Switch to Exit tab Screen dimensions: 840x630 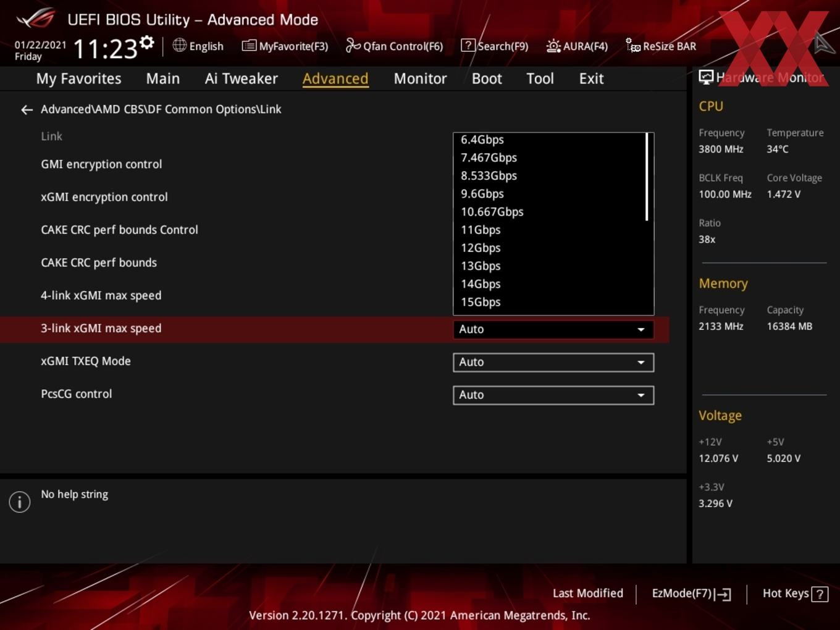(591, 78)
